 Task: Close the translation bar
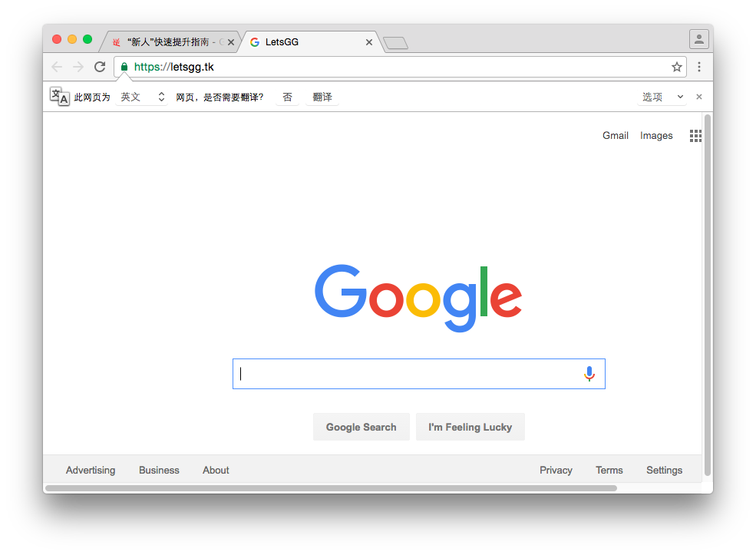coord(699,97)
